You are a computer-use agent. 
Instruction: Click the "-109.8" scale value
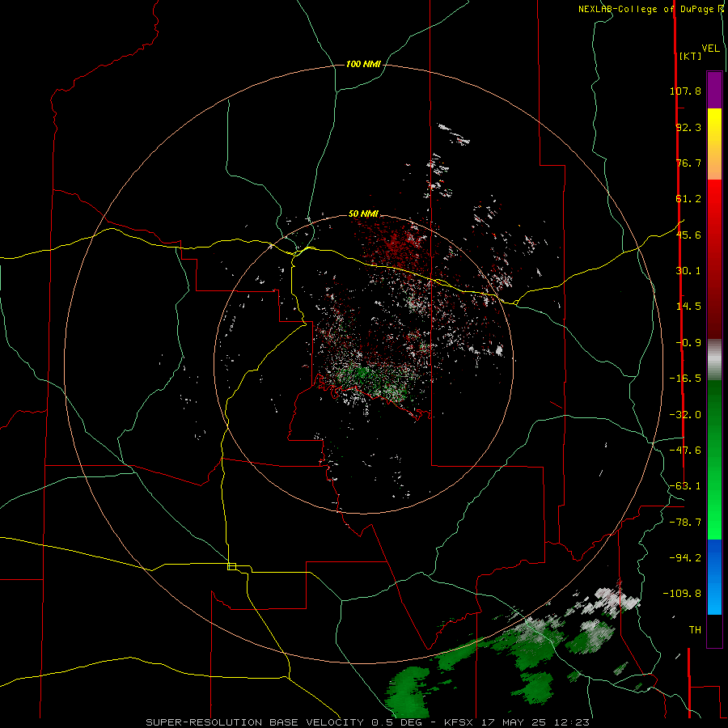[682, 594]
